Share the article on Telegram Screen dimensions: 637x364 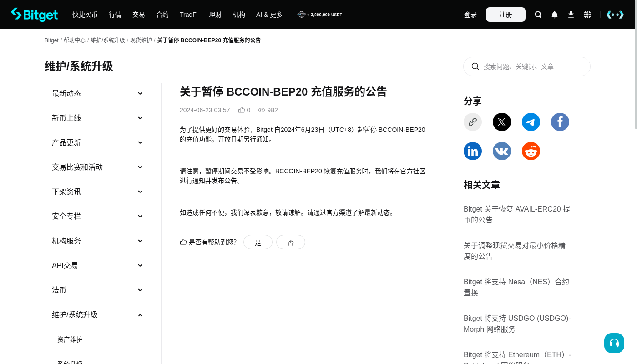531,122
